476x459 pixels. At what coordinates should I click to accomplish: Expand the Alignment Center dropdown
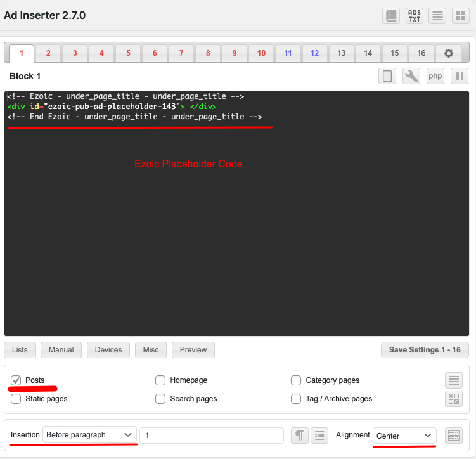[x=404, y=436]
